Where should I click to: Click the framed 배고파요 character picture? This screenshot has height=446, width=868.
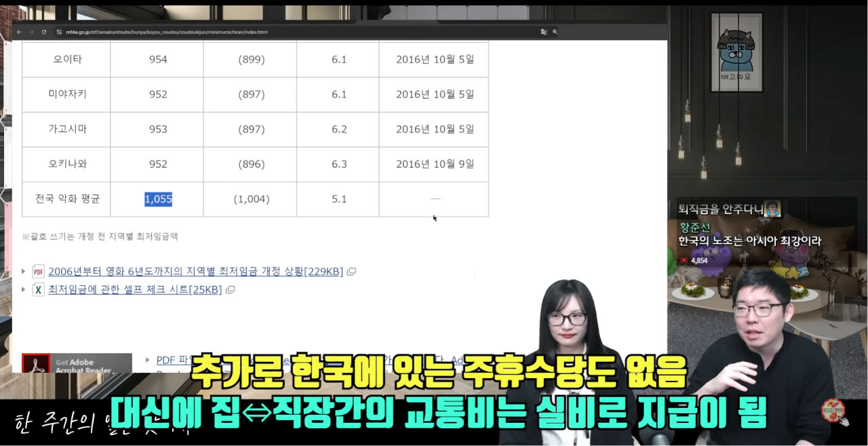tap(736, 53)
